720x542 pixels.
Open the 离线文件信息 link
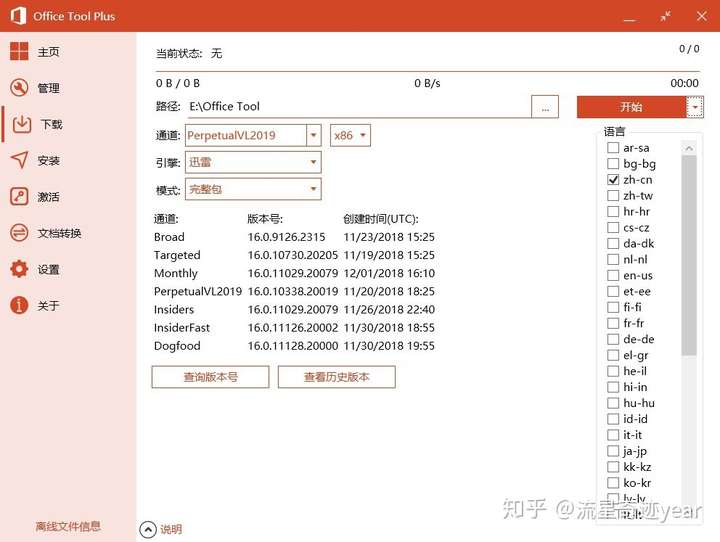68,526
